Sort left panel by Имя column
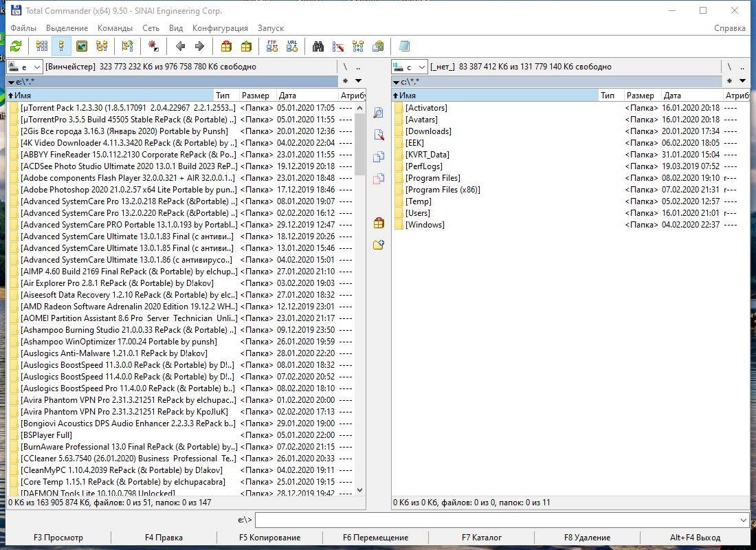The image size is (756, 550). point(110,96)
